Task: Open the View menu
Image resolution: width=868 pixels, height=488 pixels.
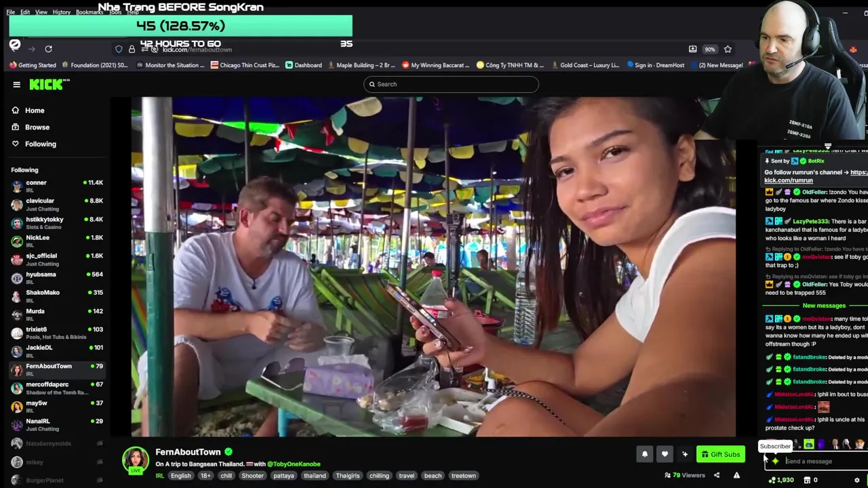Action: (41, 12)
